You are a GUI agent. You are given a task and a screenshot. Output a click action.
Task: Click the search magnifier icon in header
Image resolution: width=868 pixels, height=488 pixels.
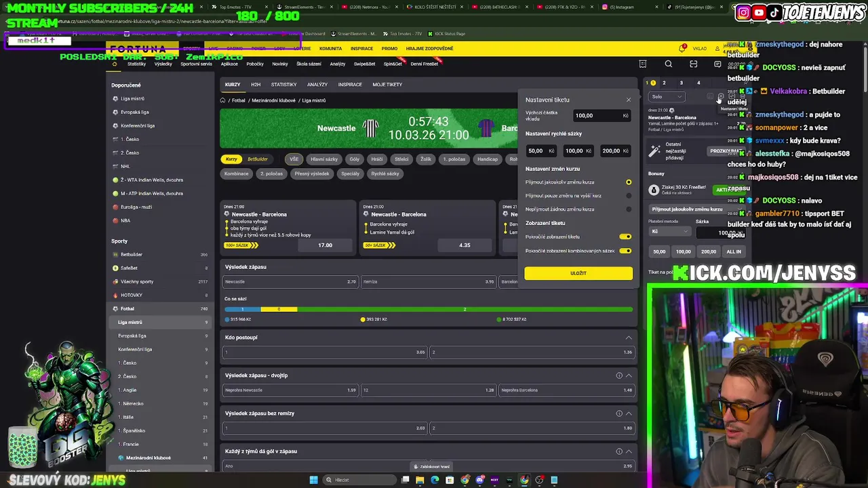(669, 64)
